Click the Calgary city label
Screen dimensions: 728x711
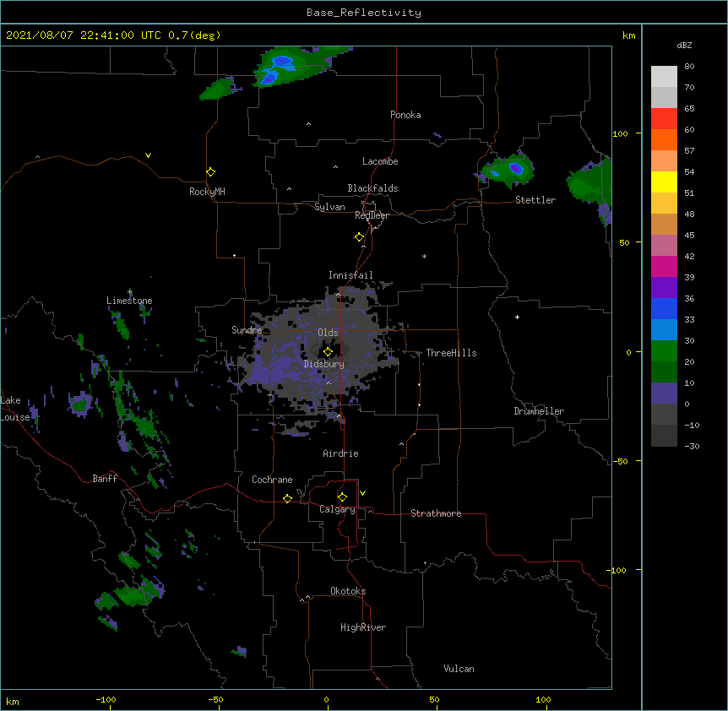coord(337,509)
